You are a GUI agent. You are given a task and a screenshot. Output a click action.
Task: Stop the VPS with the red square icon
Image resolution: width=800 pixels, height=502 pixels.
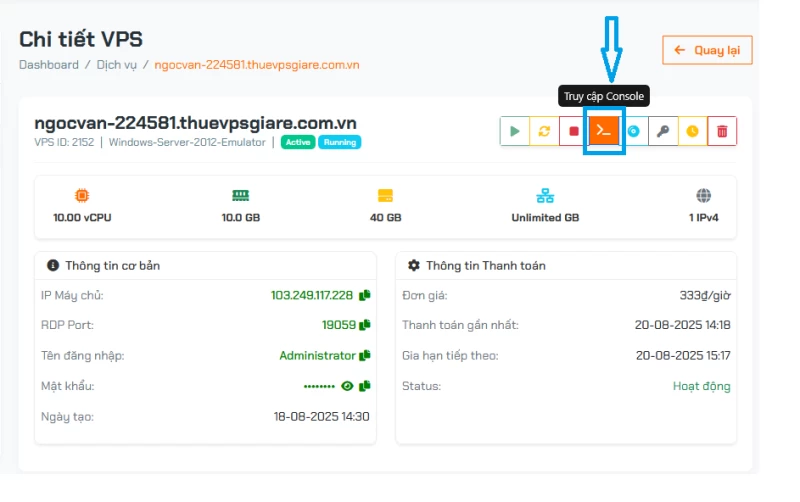click(573, 131)
